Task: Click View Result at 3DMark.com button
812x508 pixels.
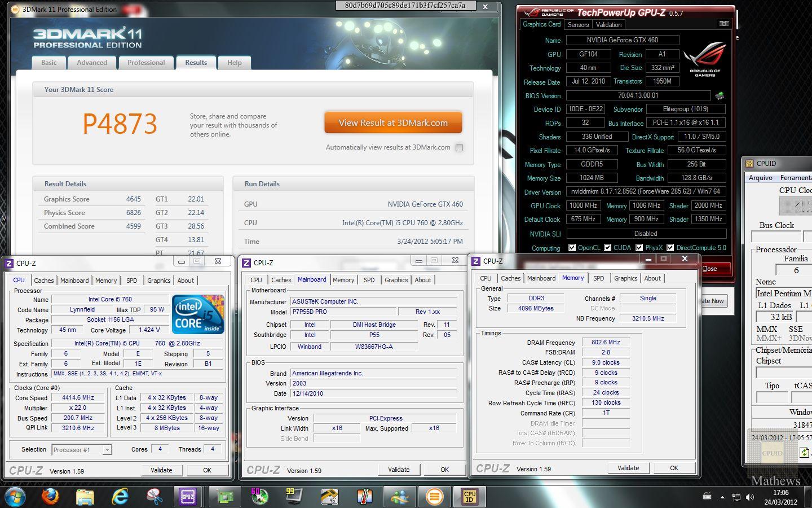Action: 393,122
